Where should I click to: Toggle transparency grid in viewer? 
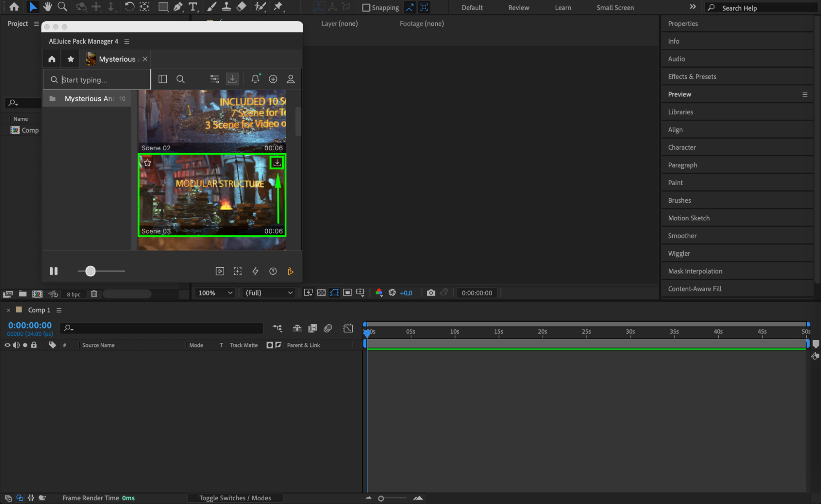(321, 293)
